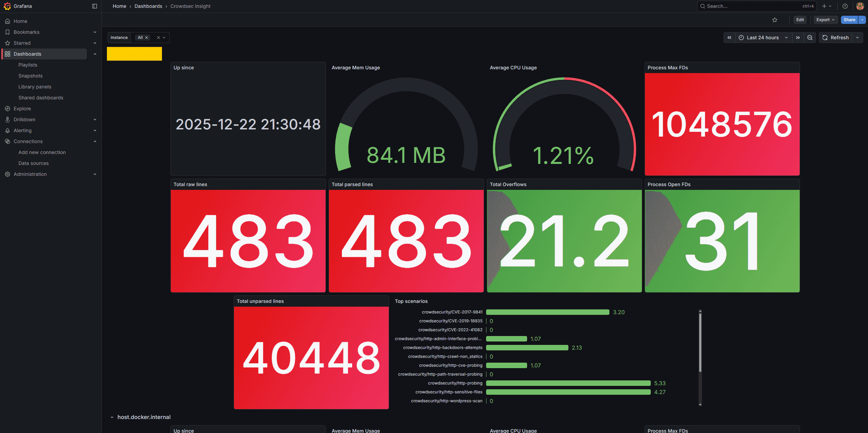Shift time range forwards
Viewport: 868px width, 433px height.
pos(798,38)
